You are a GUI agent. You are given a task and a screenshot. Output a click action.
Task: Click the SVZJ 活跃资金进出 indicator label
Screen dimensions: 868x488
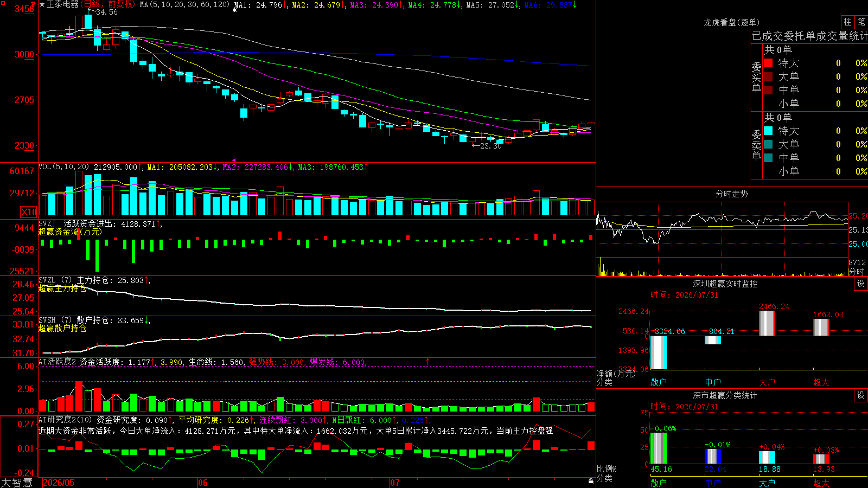click(x=76, y=223)
